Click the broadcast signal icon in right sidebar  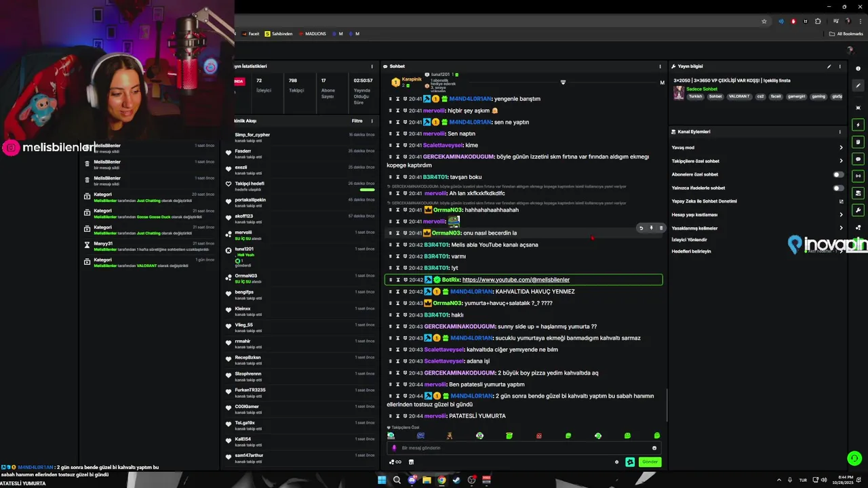(x=858, y=176)
